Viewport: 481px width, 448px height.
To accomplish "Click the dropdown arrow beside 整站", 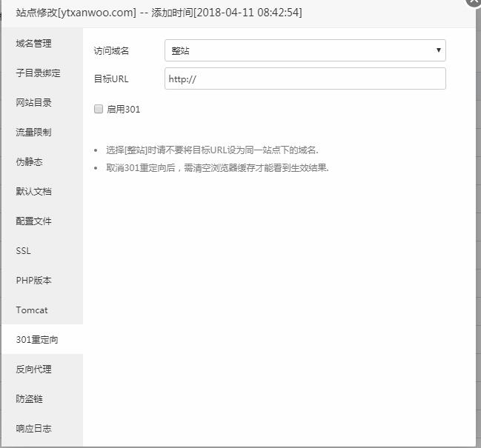I will (x=438, y=50).
